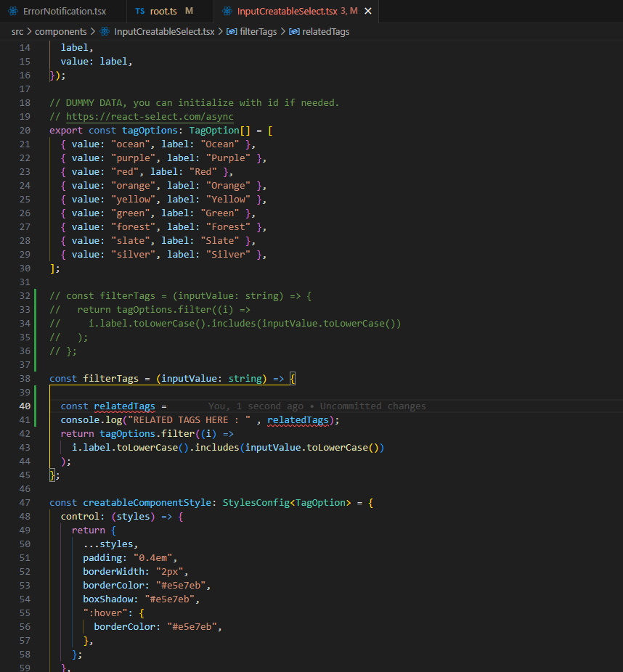Open the relatedTags breadcrumb symbol
The height and width of the screenshot is (672, 623).
pos(326,32)
